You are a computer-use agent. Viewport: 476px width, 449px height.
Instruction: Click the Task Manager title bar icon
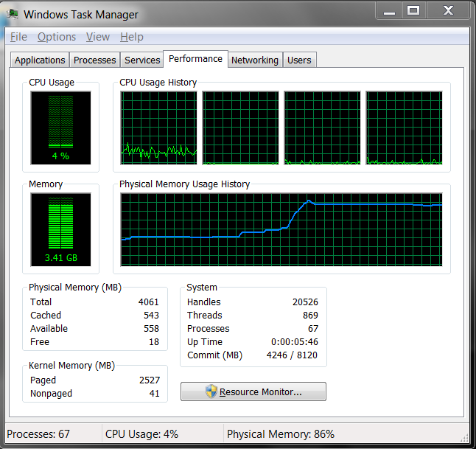[x=12, y=14]
